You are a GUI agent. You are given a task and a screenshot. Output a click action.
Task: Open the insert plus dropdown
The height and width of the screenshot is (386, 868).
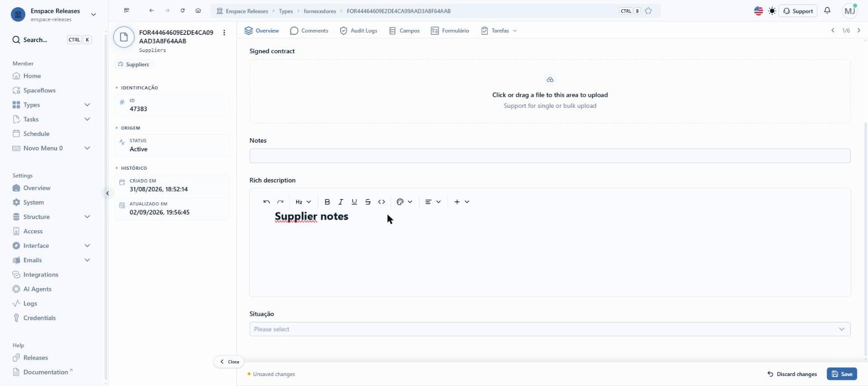[462, 202]
